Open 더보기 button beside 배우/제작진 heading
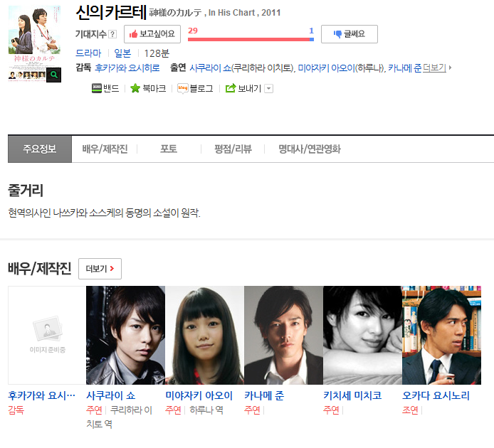 click(x=100, y=269)
